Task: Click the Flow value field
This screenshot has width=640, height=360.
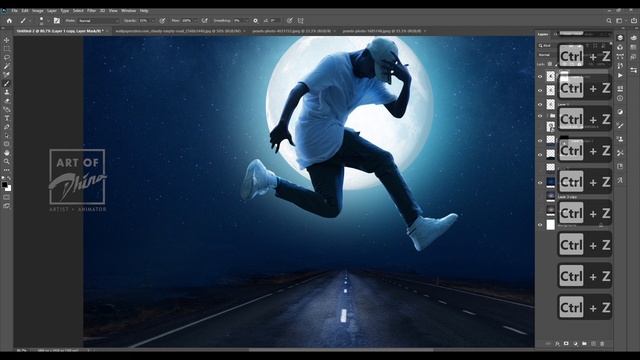Action: tap(187, 20)
